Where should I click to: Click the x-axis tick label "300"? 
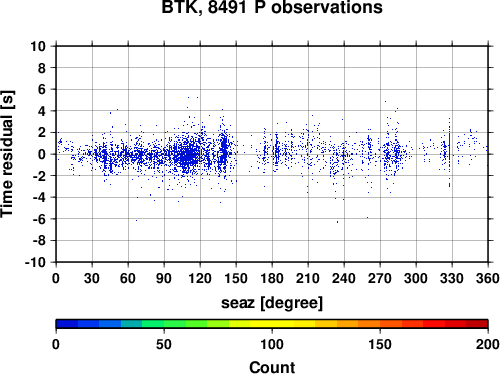coord(416,278)
